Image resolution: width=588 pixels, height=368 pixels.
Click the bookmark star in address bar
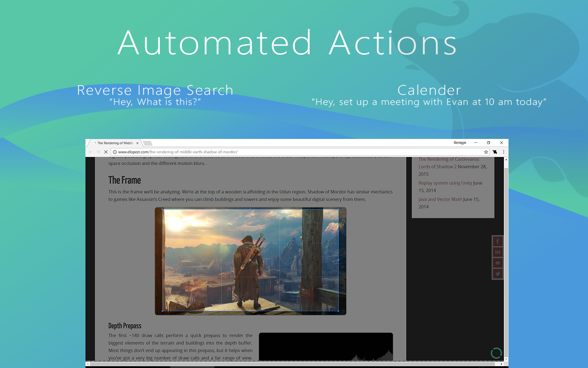point(486,152)
